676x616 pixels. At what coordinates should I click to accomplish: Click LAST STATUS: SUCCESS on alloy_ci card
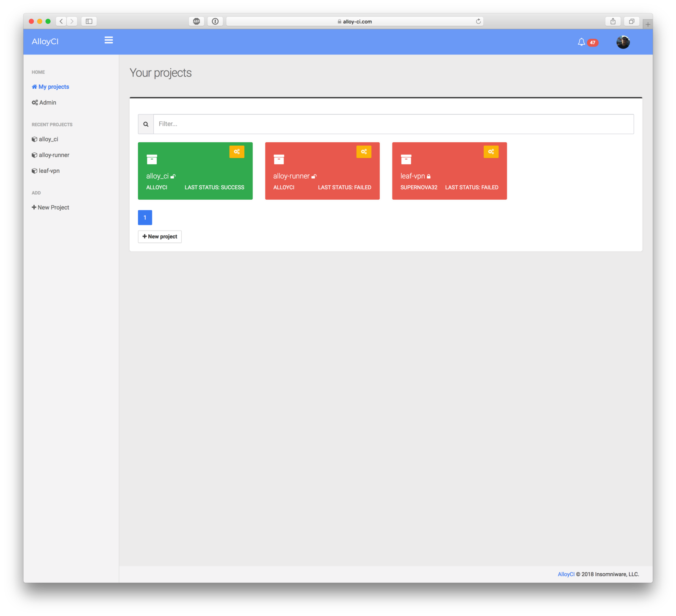[214, 187]
